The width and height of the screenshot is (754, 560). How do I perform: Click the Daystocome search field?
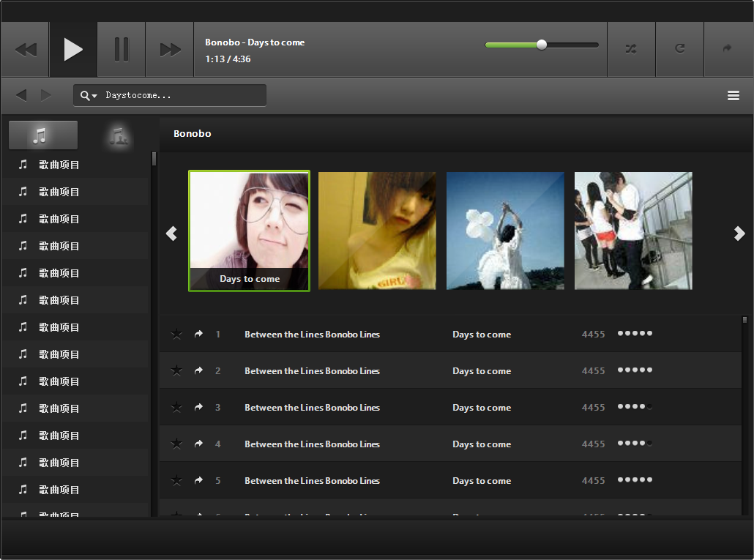170,95
